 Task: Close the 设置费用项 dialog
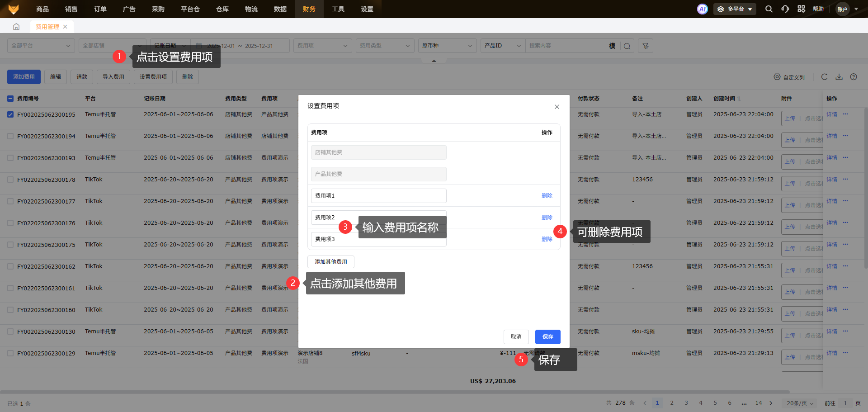[557, 107]
